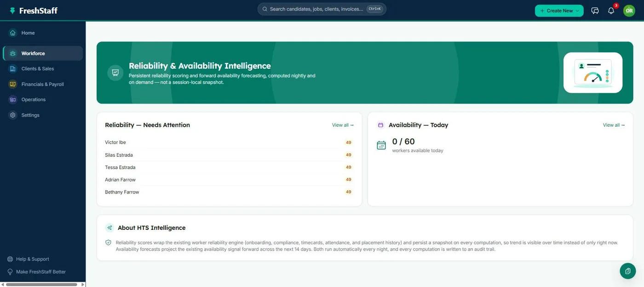Select the Tessa Estrada row

pos(229,167)
